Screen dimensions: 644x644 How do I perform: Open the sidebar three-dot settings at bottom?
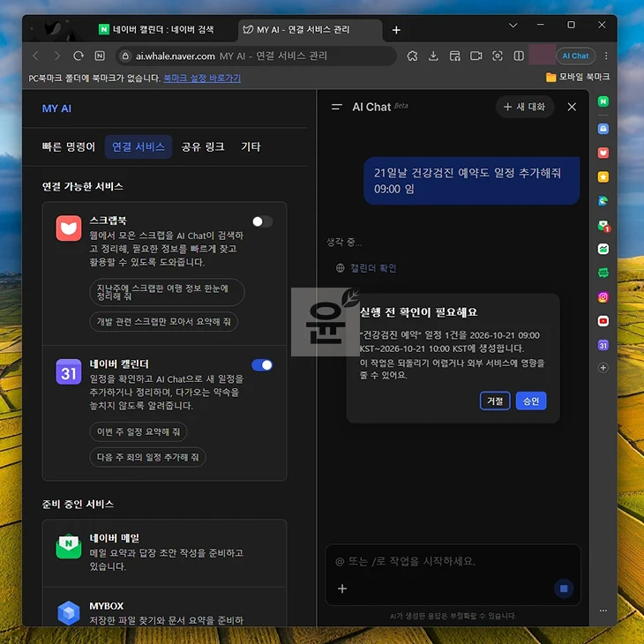(603, 610)
